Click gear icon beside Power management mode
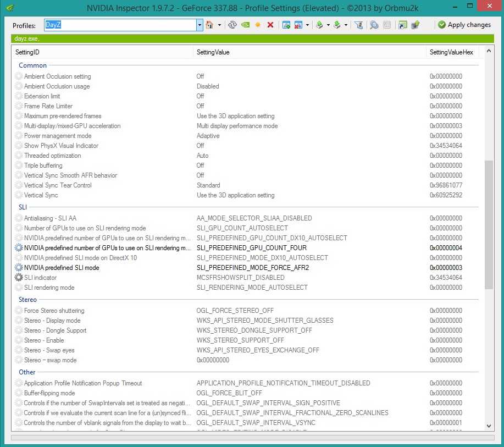The image size is (504, 447). coord(19,136)
